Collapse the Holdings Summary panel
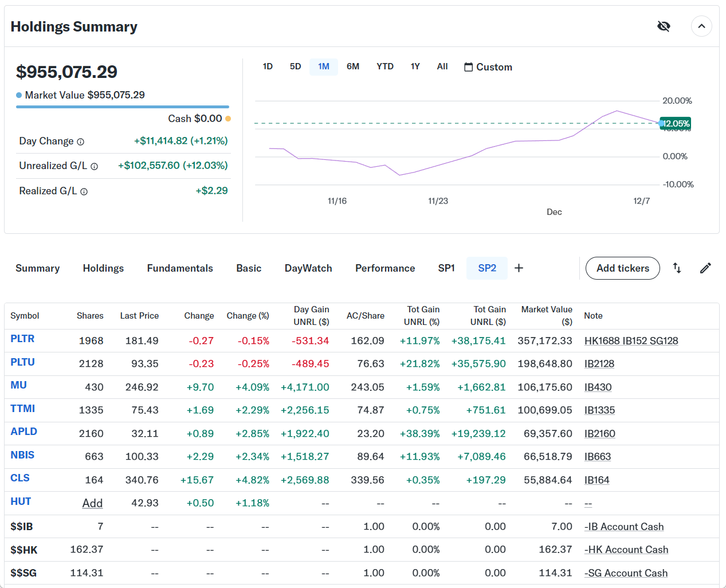Screen dimensions: 726x588 pyautogui.click(x=701, y=26)
